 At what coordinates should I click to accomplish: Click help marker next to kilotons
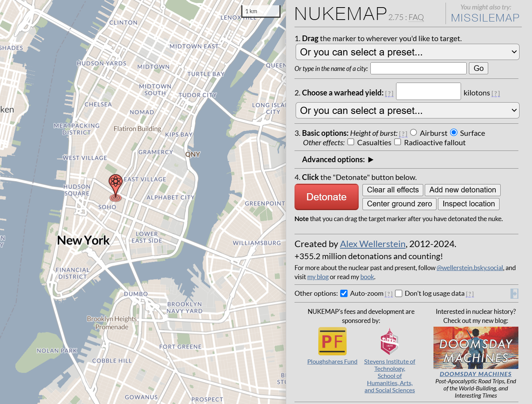click(x=496, y=94)
